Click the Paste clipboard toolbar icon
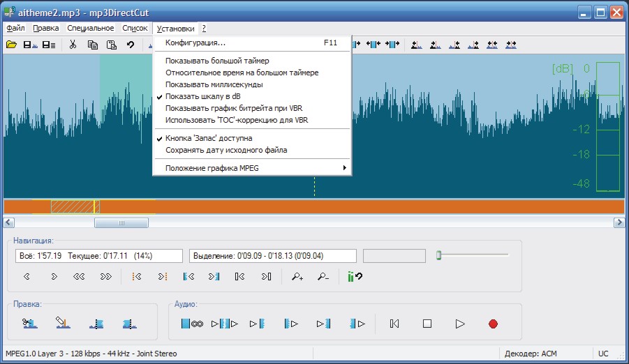629x364 pixels. [x=112, y=45]
